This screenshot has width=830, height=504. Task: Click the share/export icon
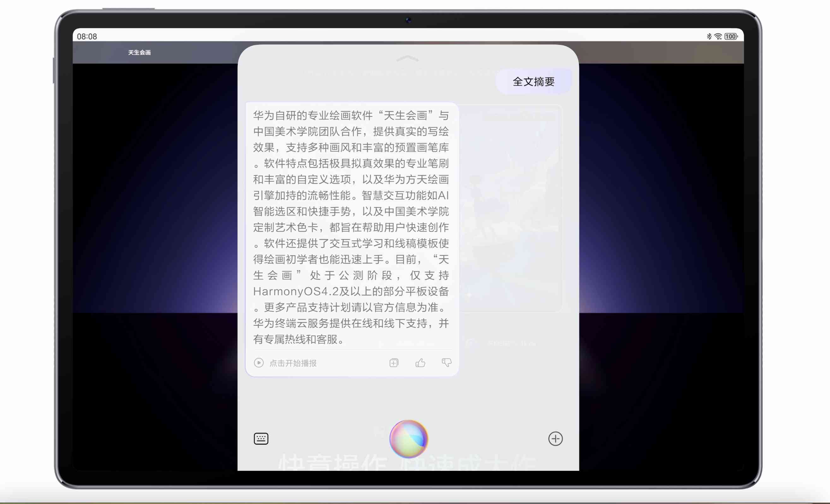coord(393,362)
